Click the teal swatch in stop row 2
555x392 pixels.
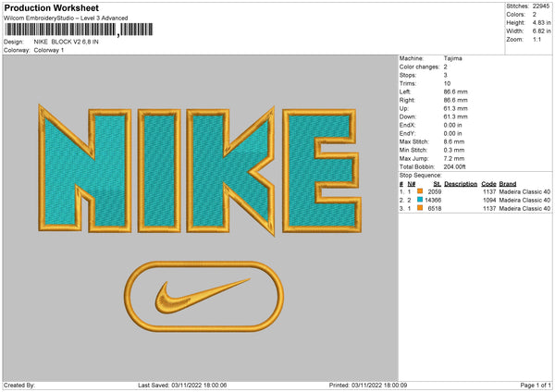pos(420,200)
